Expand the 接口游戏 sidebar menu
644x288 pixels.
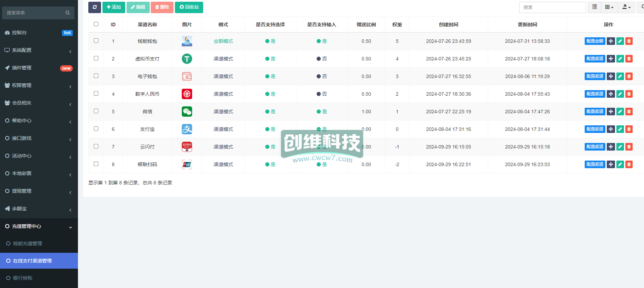click(x=39, y=138)
